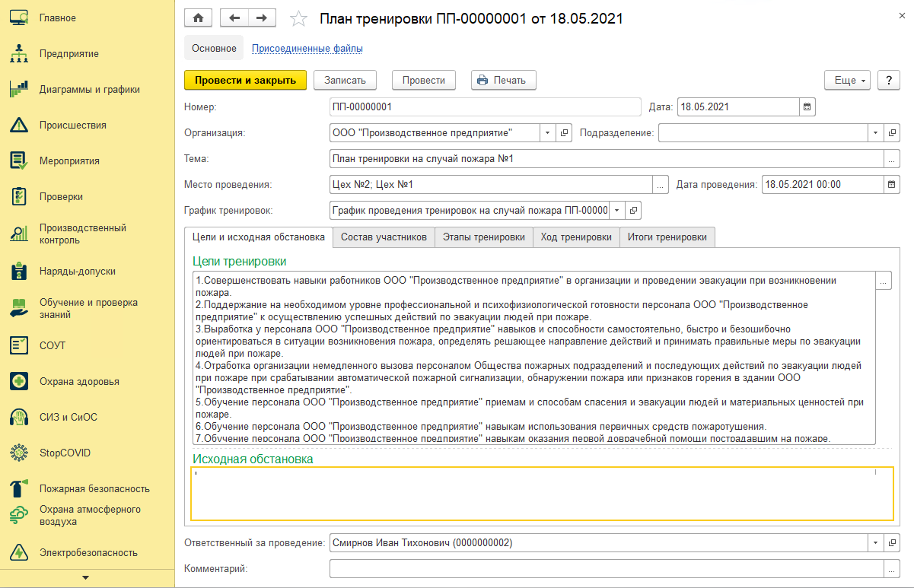Image resolution: width=914 pixels, height=588 pixels.
Task: Open ellipsis editor for Комментарий field
Action: coord(891,568)
